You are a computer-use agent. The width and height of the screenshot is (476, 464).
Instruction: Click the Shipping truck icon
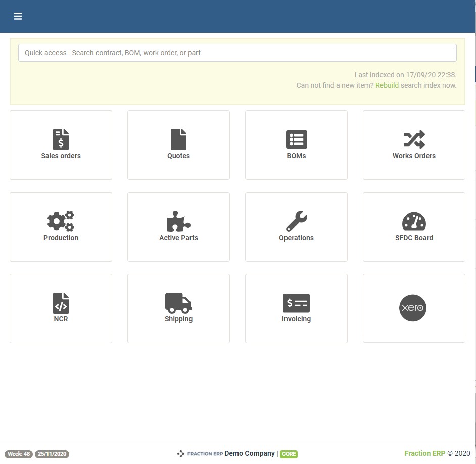178,303
